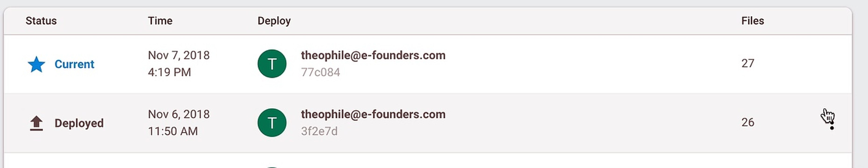Click the green T avatar for deploy 3f2e7d

[x=272, y=123]
